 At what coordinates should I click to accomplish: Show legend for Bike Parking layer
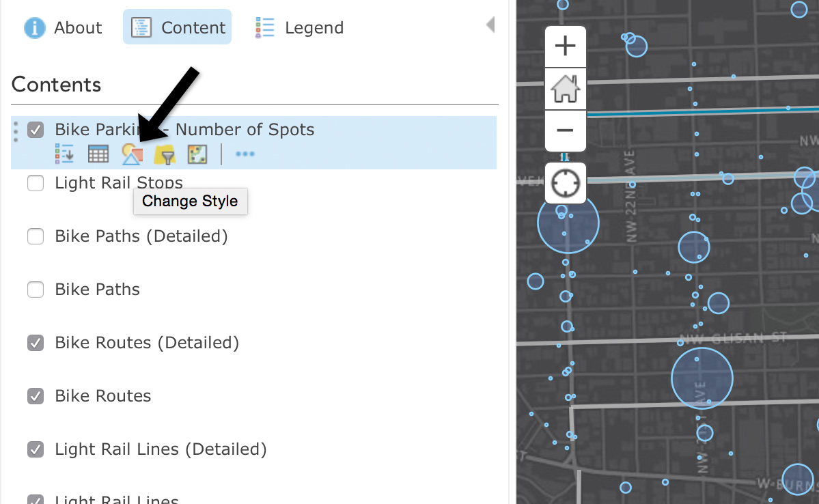(64, 155)
